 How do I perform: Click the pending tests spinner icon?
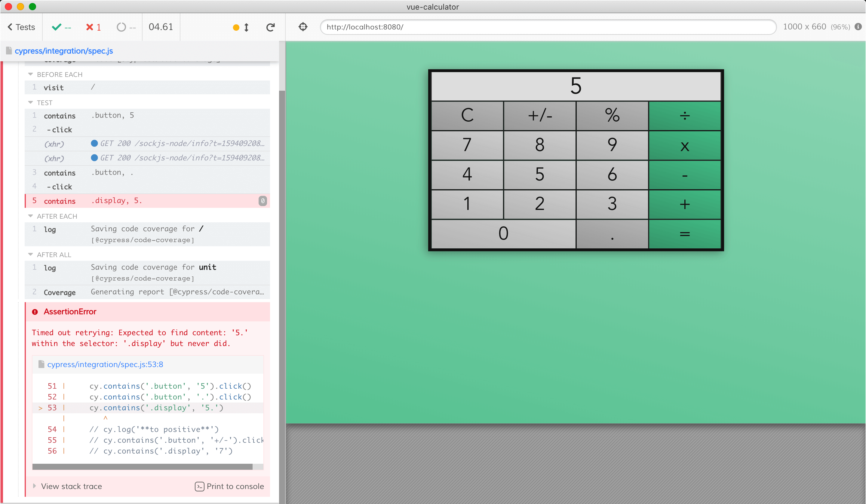coord(121,27)
